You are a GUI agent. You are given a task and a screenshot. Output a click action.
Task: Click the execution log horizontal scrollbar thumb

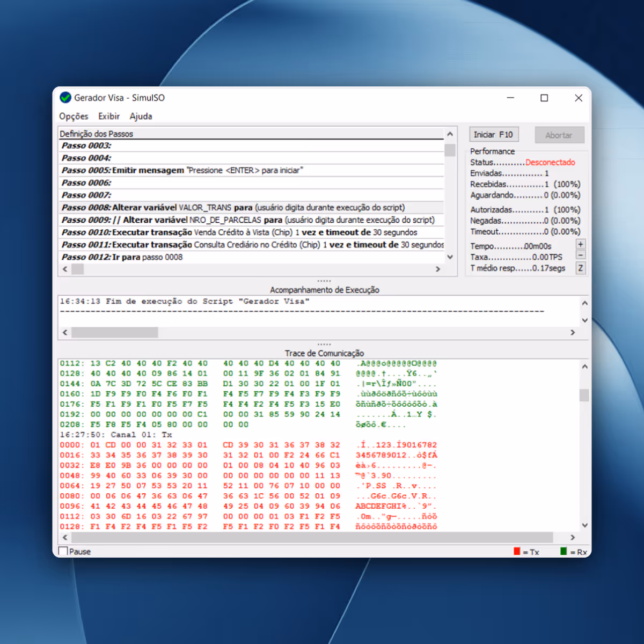pyautogui.click(x=115, y=333)
